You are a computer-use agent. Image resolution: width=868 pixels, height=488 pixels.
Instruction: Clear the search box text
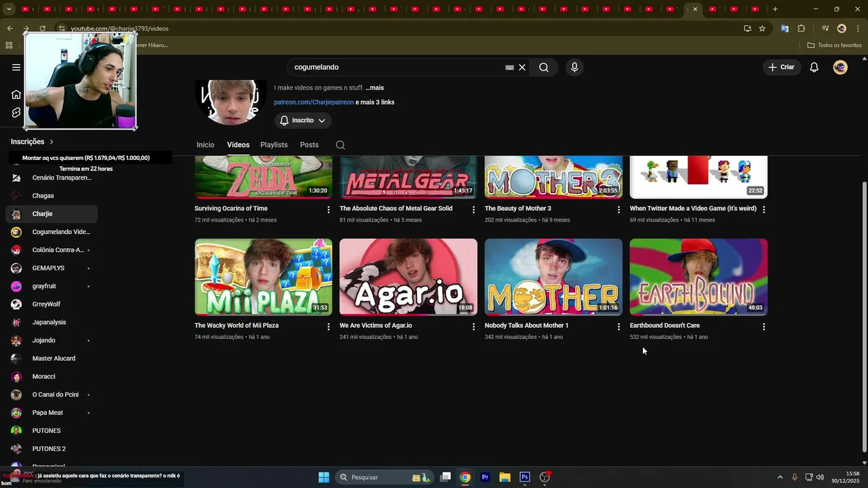(522, 67)
